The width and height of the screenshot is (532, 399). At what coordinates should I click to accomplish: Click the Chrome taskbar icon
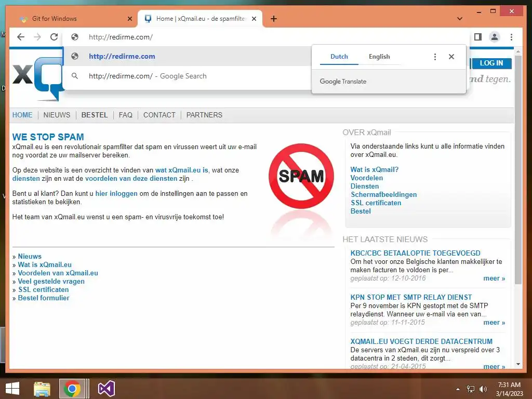click(x=72, y=389)
